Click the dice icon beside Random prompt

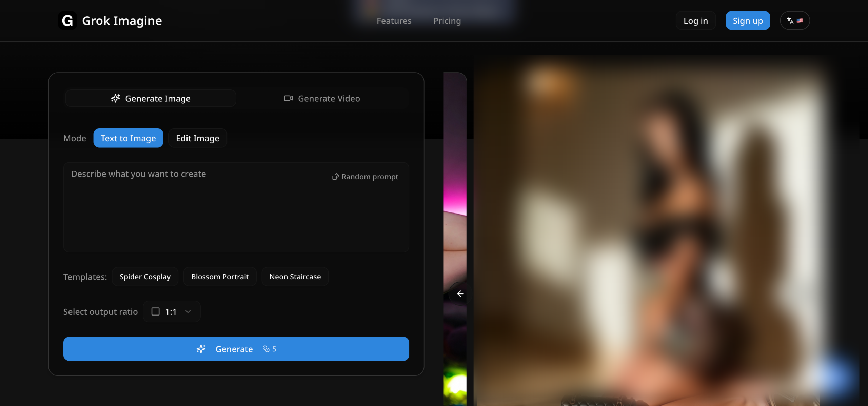coord(335,177)
